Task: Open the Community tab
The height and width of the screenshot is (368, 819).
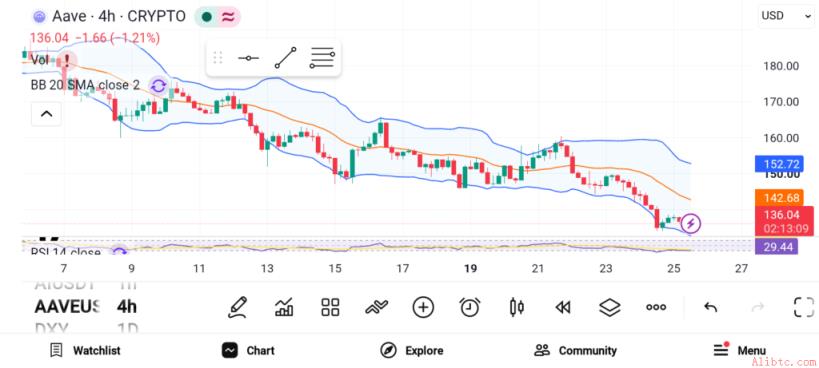Action: tap(575, 351)
